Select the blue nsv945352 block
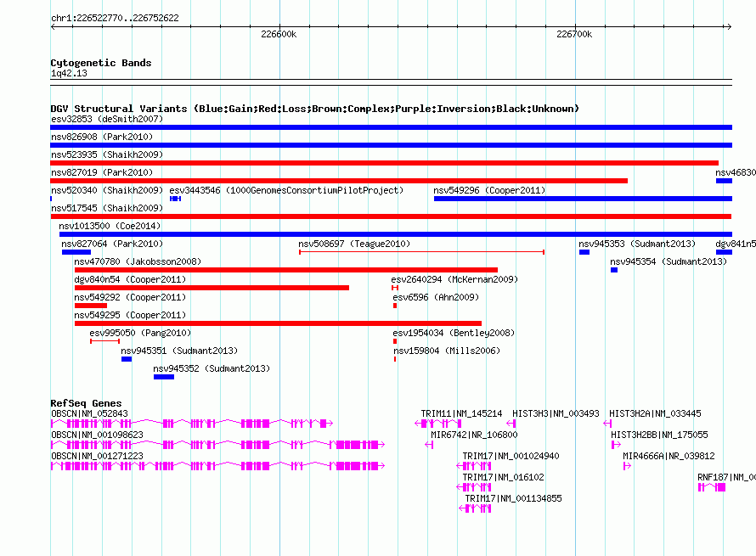Image resolution: width=756 pixels, height=556 pixels. [x=164, y=377]
